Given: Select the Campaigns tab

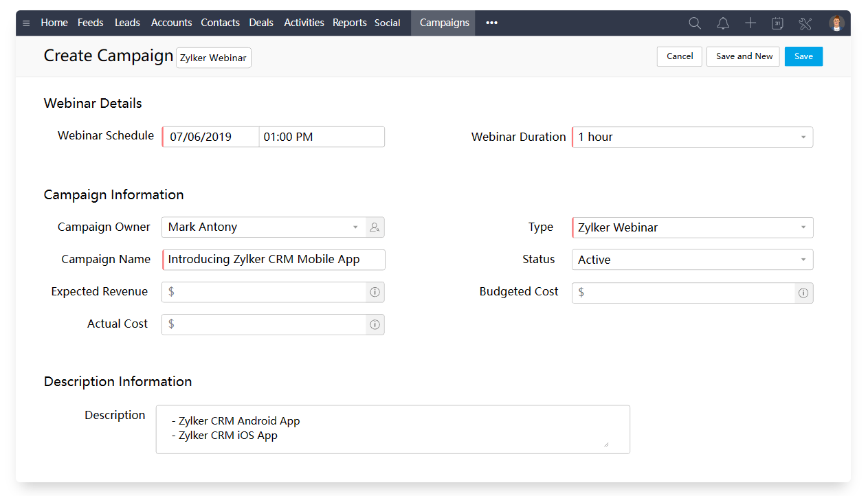Looking at the screenshot, I should coord(444,23).
